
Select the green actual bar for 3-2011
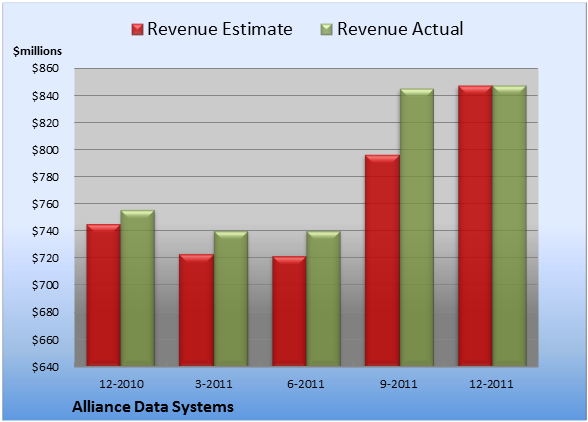coord(231,299)
